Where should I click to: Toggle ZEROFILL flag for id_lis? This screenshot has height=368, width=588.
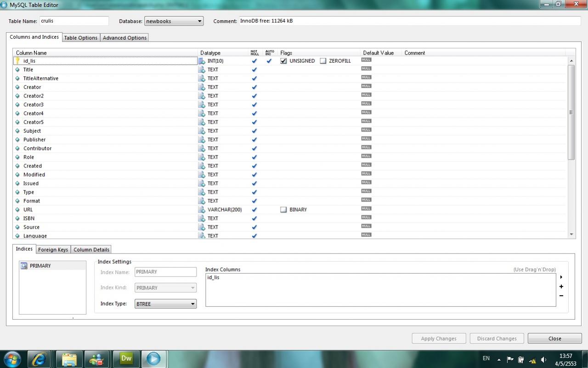click(x=323, y=61)
